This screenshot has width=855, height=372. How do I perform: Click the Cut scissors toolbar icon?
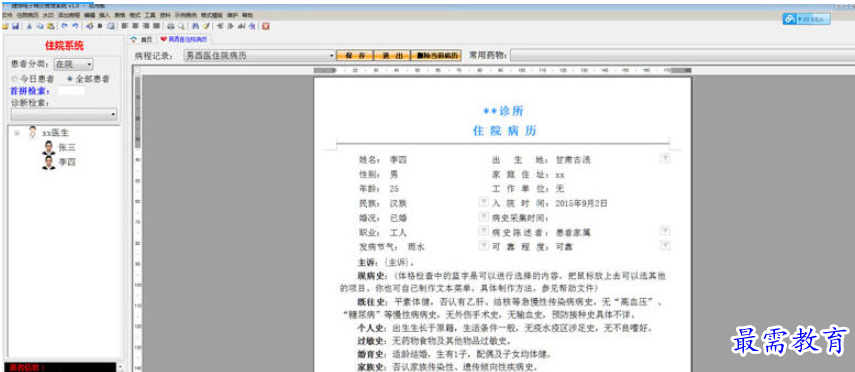tap(29, 26)
